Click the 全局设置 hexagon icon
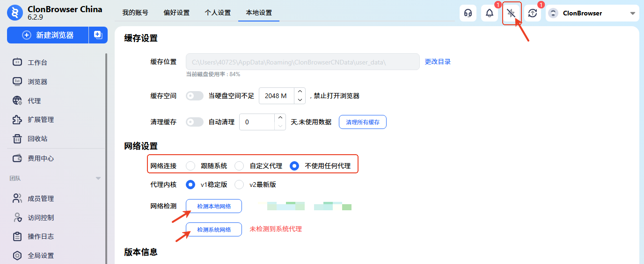644x264 pixels. coord(17,256)
